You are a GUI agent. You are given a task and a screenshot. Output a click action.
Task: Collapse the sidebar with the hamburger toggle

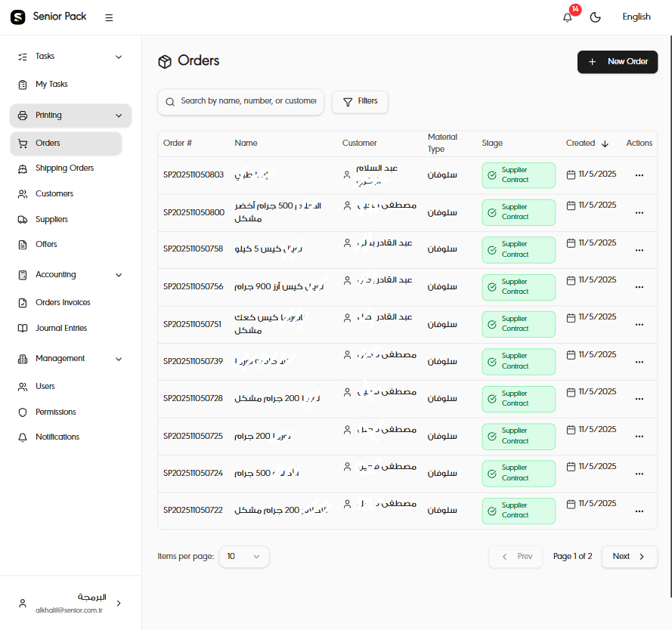108,17
